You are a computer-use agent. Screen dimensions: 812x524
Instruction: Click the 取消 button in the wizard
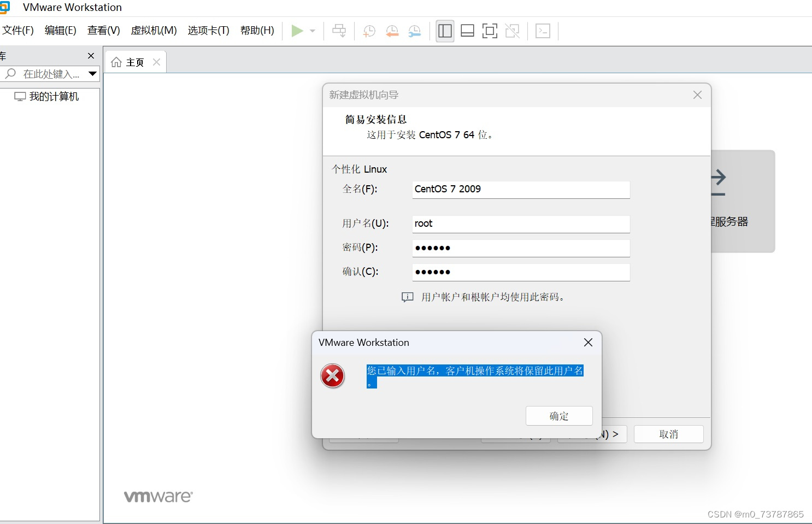(x=669, y=434)
